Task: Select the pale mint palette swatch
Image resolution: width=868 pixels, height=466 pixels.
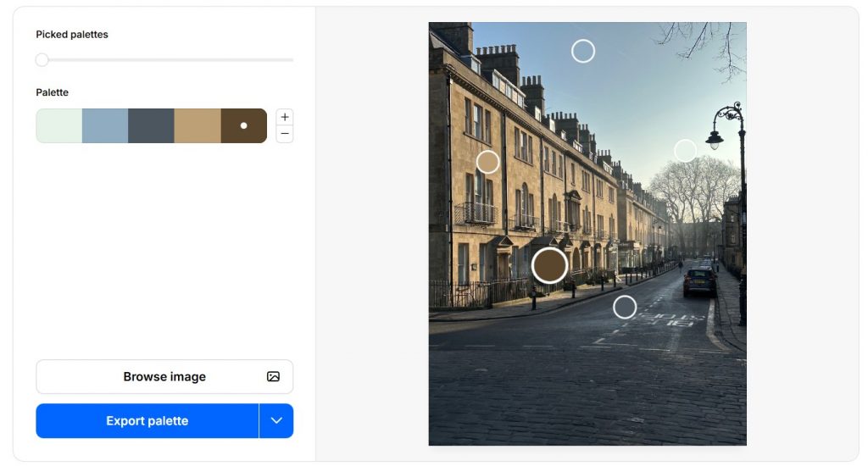Action: pos(58,125)
